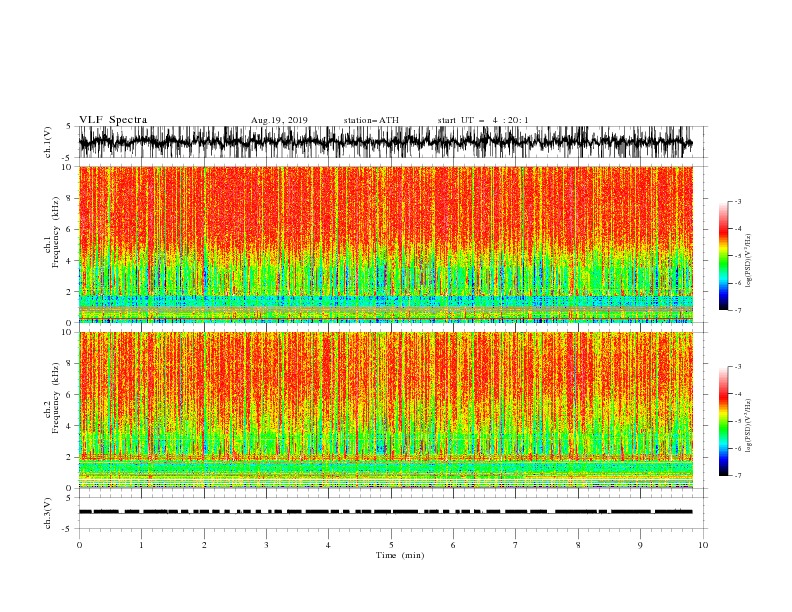792x612 pixels.
Task: Click the time axis tick label "9"
Action: (640, 545)
